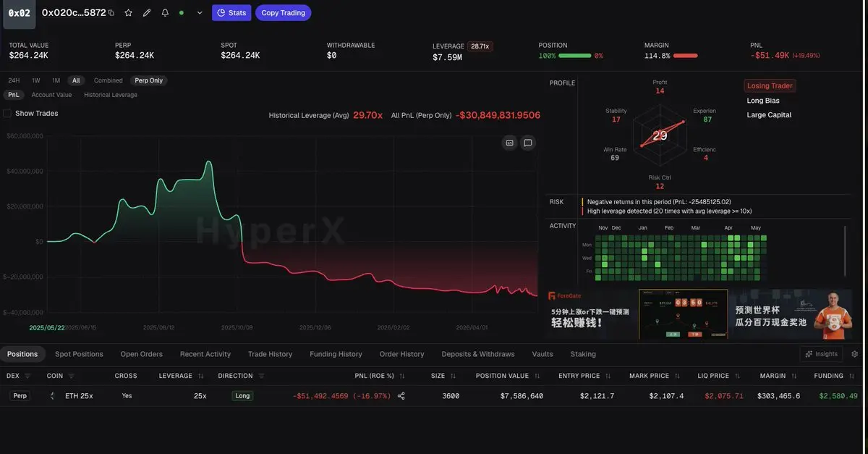Click the activity panel scrollbar
The height and width of the screenshot is (454, 868).
(x=845, y=250)
